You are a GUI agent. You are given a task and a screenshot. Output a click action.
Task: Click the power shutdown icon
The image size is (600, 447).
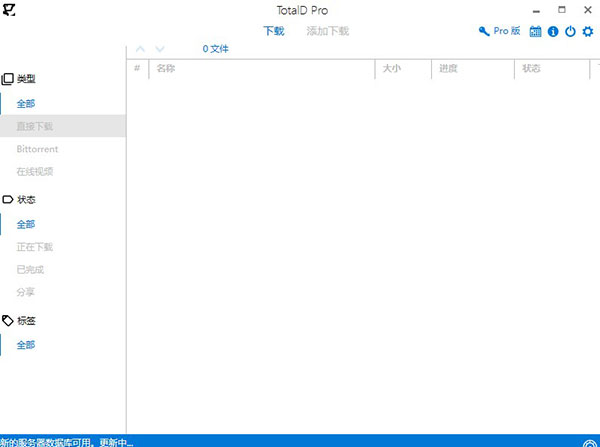click(x=570, y=31)
